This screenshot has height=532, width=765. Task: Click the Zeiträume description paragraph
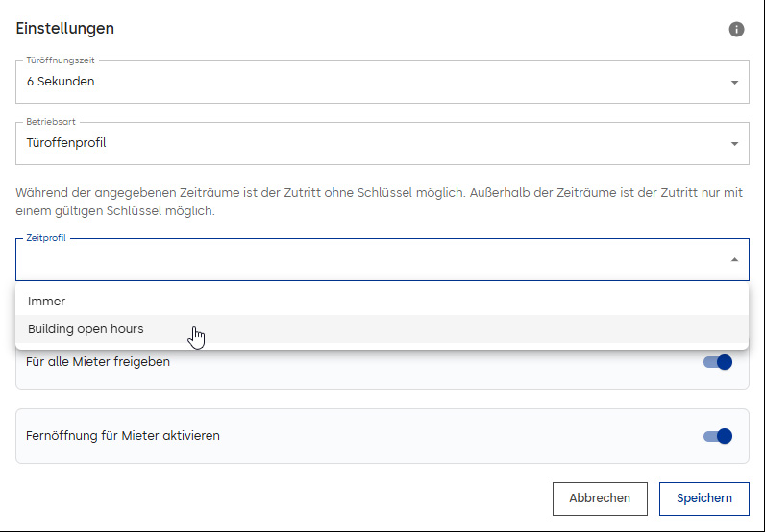379,202
